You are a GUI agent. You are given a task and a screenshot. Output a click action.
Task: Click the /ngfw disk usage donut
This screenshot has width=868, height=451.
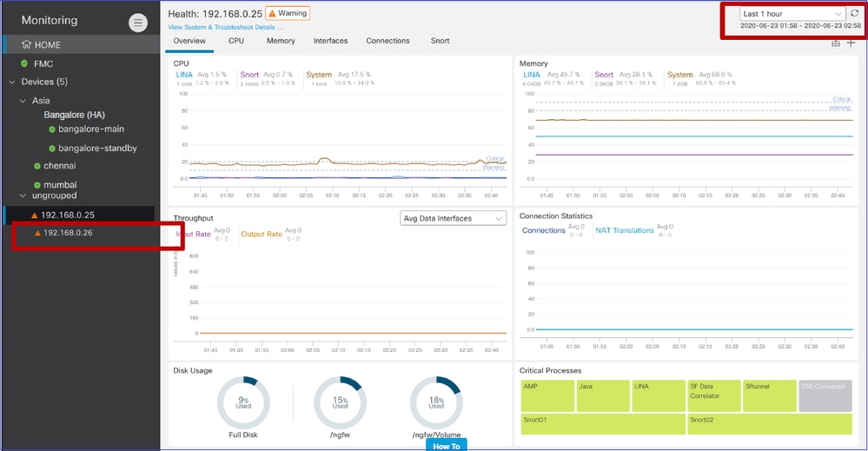(x=340, y=402)
